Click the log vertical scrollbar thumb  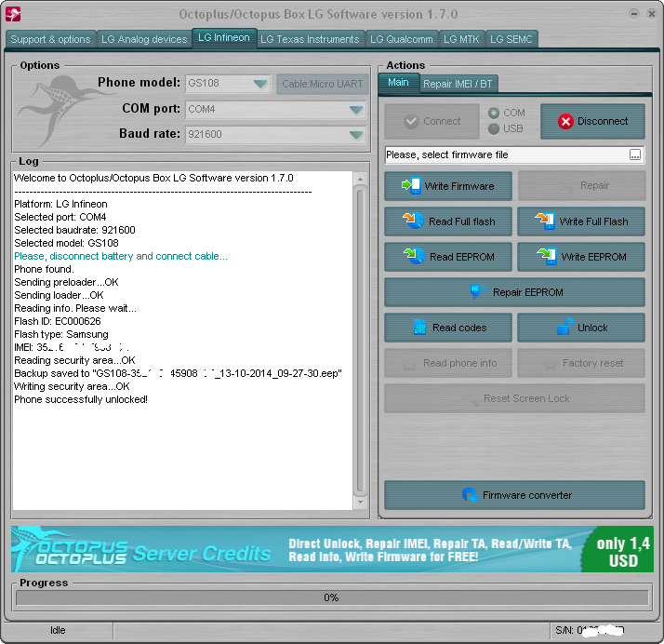click(360, 342)
